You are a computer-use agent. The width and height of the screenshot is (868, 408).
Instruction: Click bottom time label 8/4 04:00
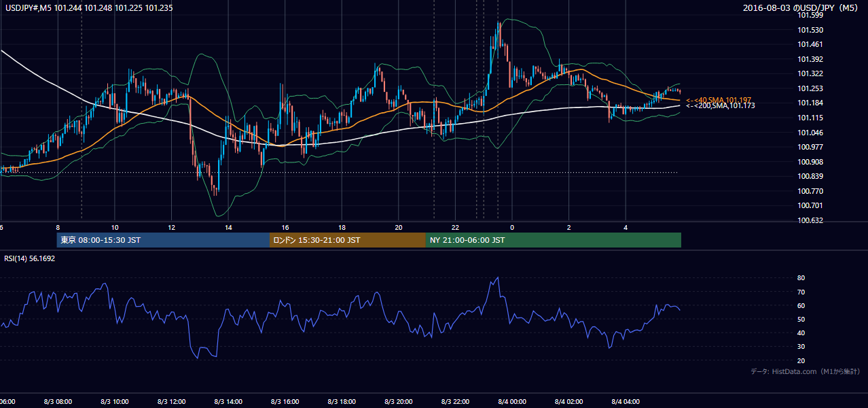pos(626,402)
